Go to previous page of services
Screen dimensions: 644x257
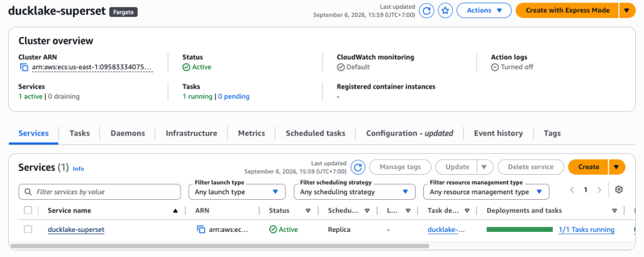click(572, 190)
